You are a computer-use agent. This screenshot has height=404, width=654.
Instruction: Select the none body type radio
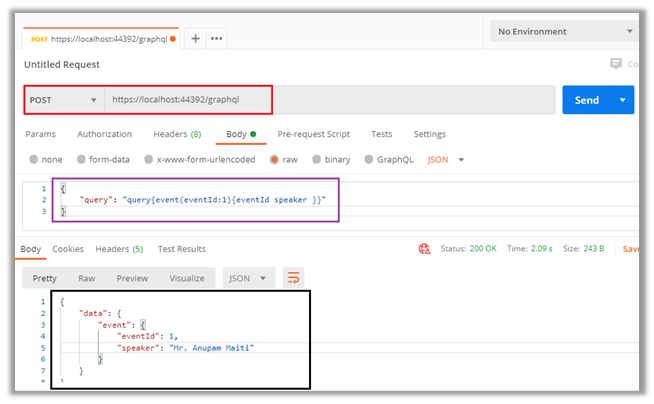(x=33, y=159)
